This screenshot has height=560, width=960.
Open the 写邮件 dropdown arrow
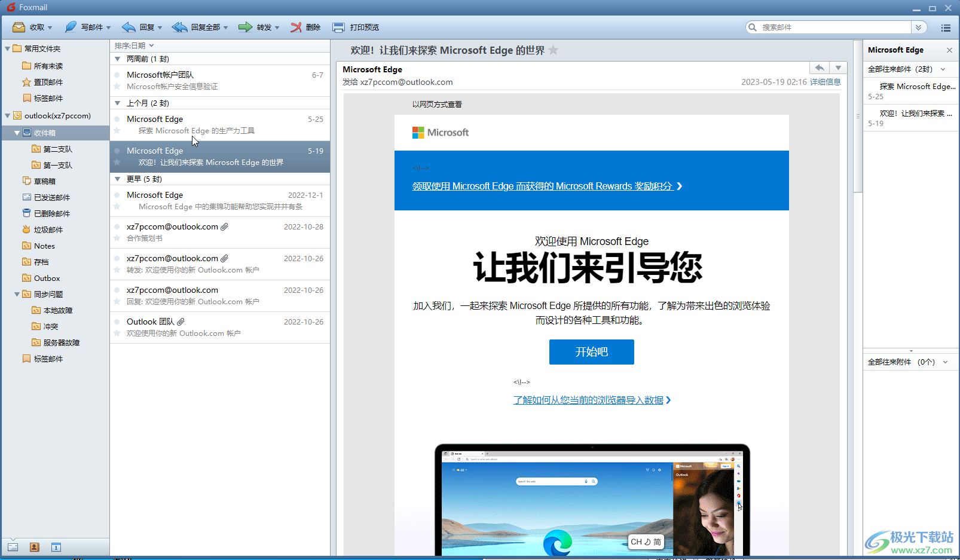tap(109, 27)
